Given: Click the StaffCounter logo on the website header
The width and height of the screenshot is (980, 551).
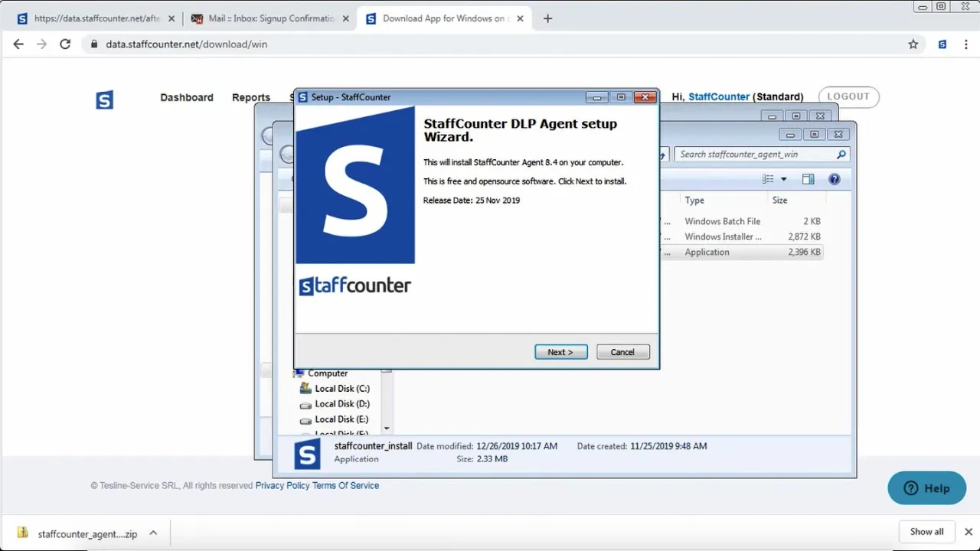Looking at the screenshot, I should tap(104, 99).
